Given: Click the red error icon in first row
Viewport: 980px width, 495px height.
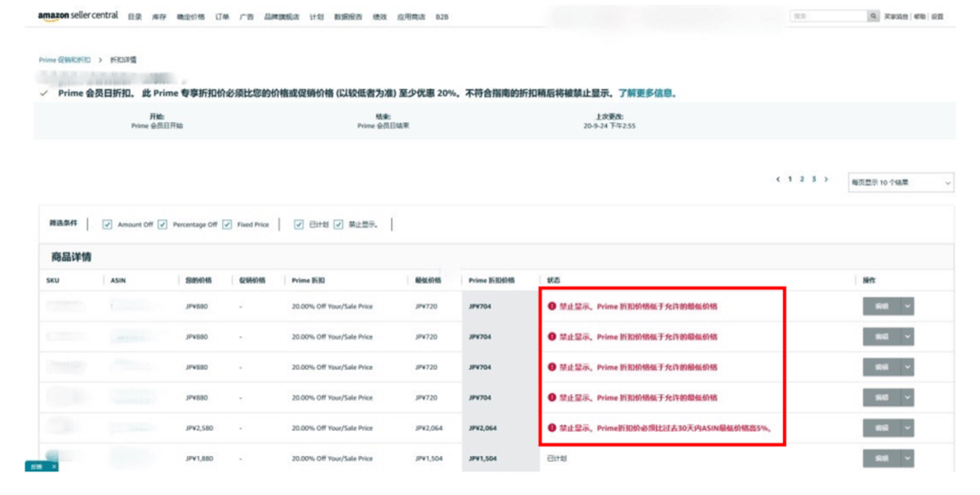Looking at the screenshot, I should coord(552,306).
